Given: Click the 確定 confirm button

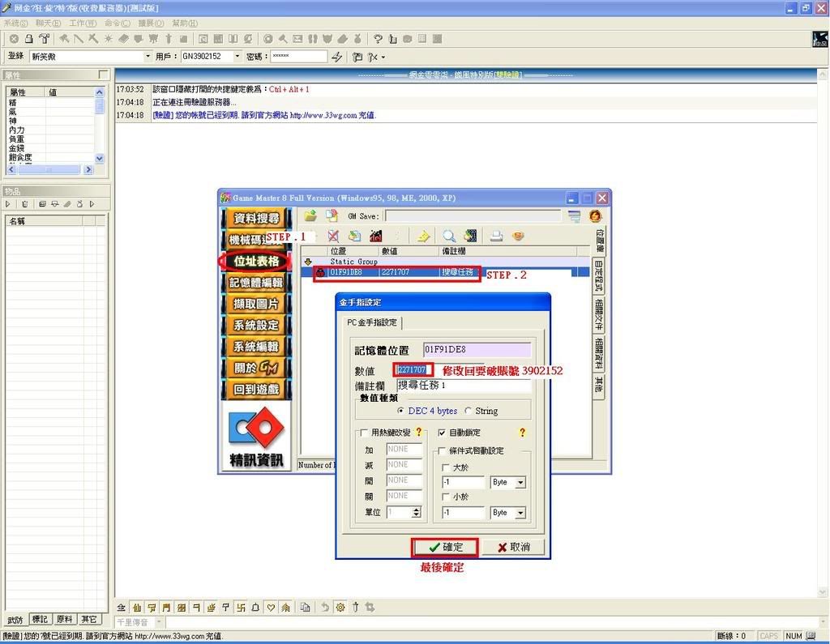Looking at the screenshot, I should (445, 548).
